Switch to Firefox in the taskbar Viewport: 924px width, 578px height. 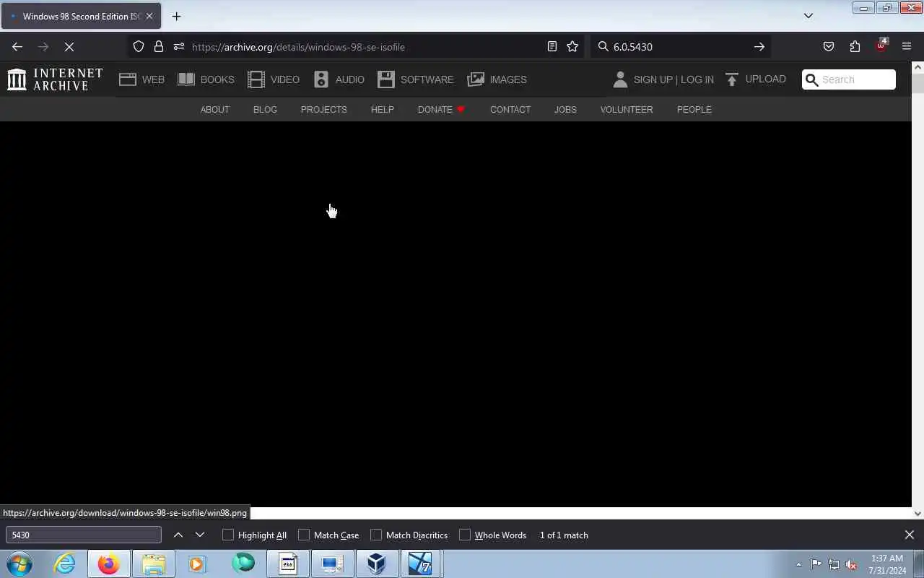[109, 564]
